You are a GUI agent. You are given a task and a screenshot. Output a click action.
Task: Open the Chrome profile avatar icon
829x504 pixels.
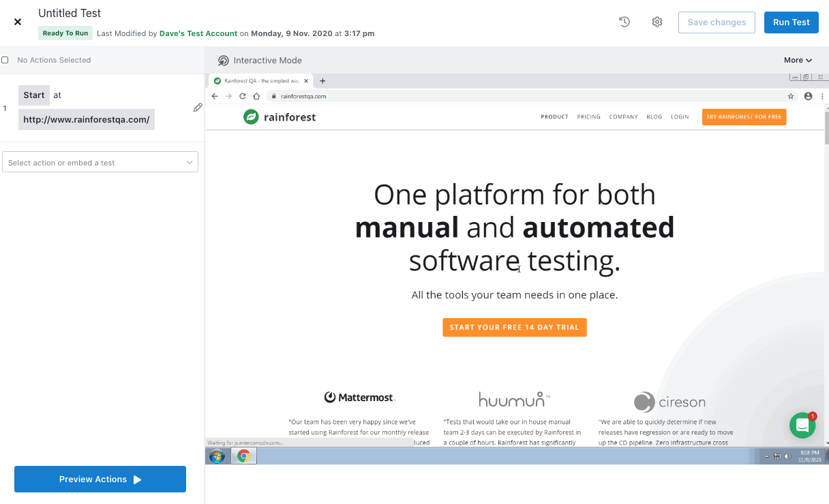tap(808, 96)
